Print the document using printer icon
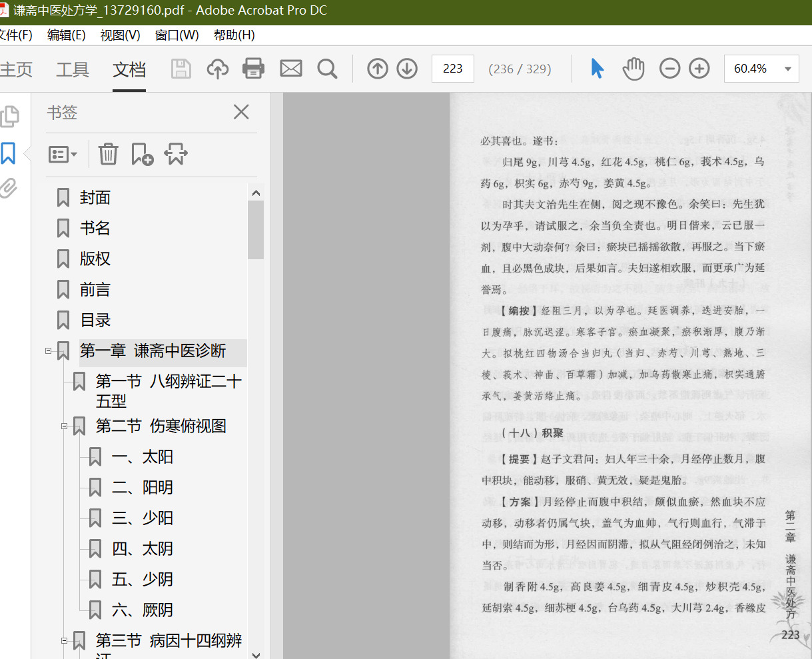The width and height of the screenshot is (812, 659). tap(254, 69)
